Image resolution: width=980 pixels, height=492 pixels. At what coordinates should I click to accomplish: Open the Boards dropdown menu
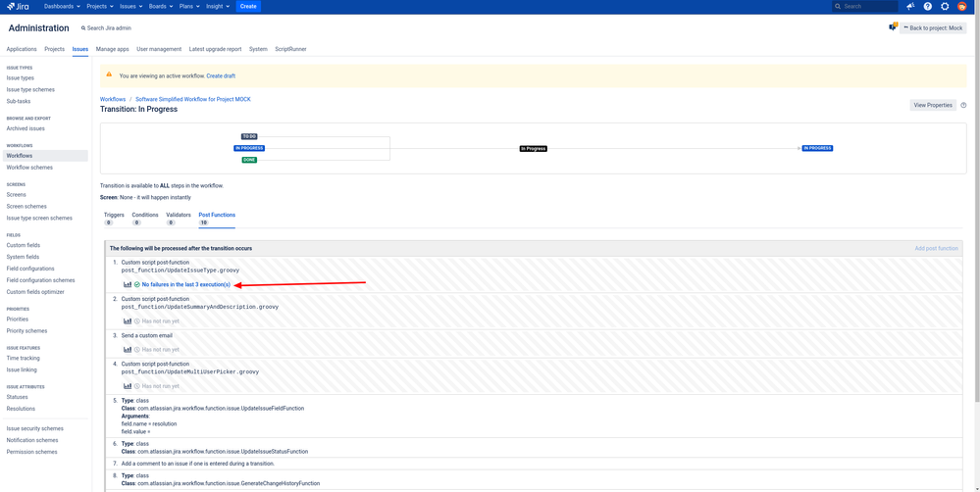[161, 6]
